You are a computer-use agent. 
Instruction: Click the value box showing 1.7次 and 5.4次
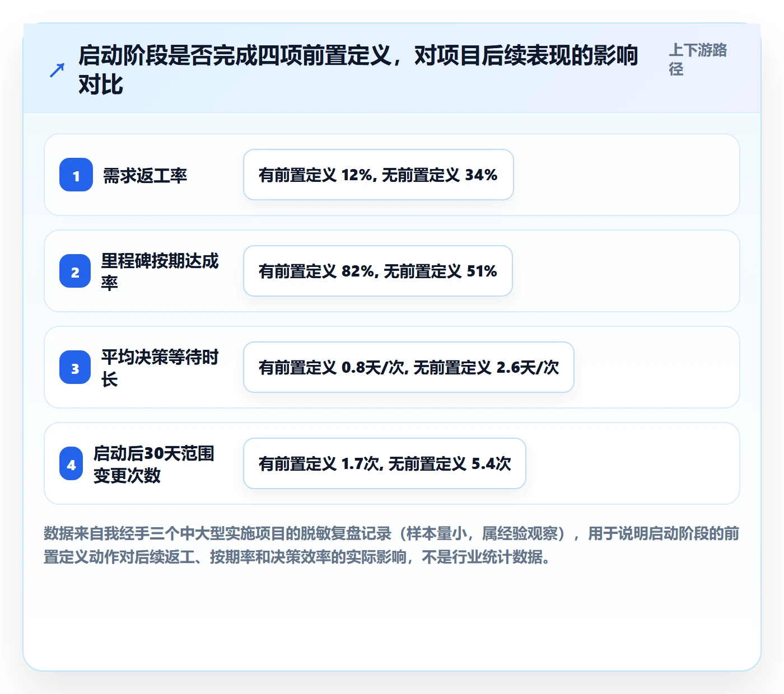coord(385,463)
